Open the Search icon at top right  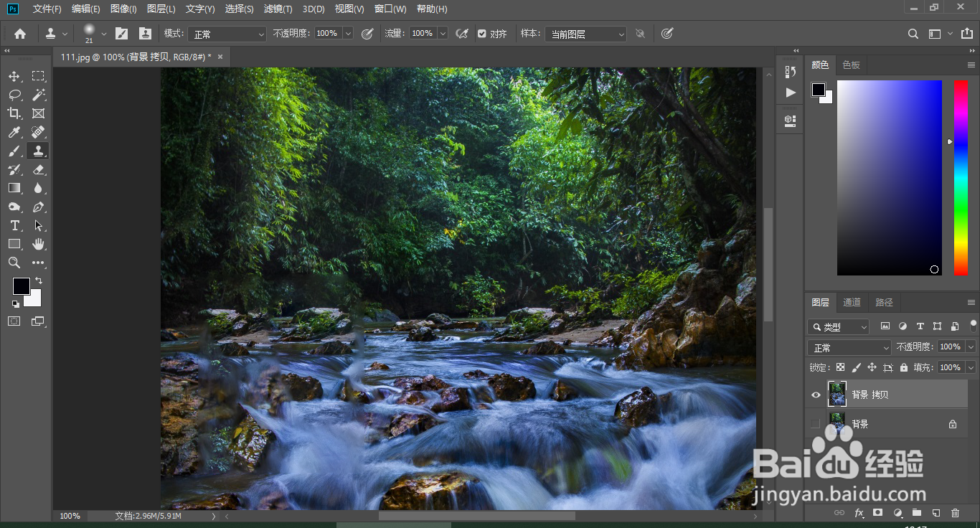(x=913, y=34)
